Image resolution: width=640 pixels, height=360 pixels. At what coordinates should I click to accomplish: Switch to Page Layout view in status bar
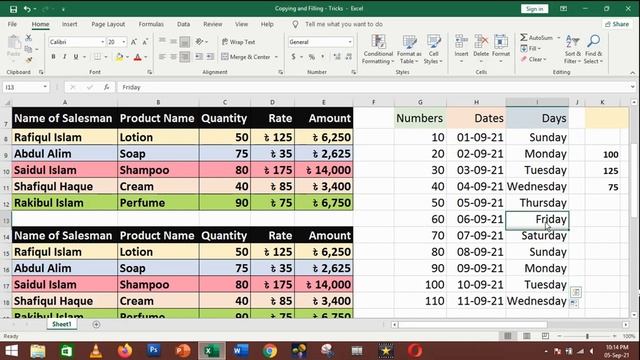pyautogui.click(x=527, y=336)
